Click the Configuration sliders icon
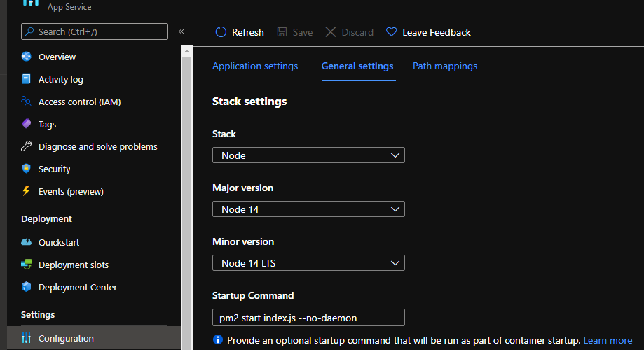Screen dimensions: 644x350 [27, 338]
